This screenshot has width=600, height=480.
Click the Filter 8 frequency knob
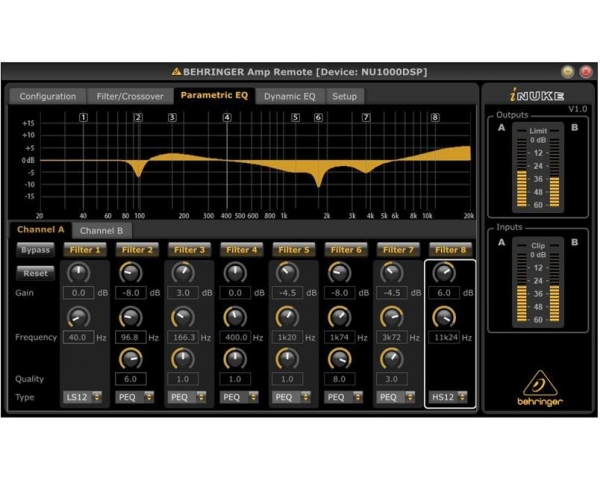point(444,317)
